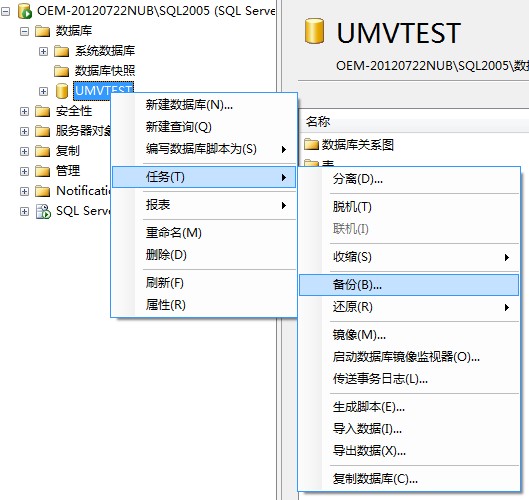This screenshot has width=529, height=500.
Task: Select 安全性 label in tree
Action: pos(74,111)
